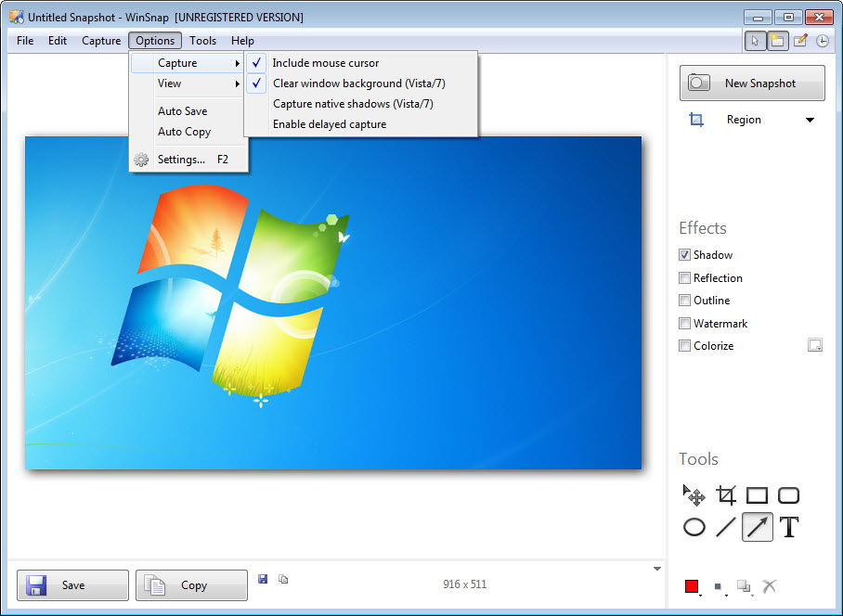Open the Edit menu
843x616 pixels.
click(58, 41)
